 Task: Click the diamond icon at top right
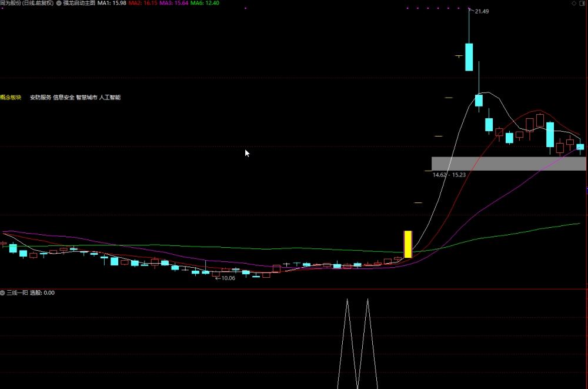574,3
